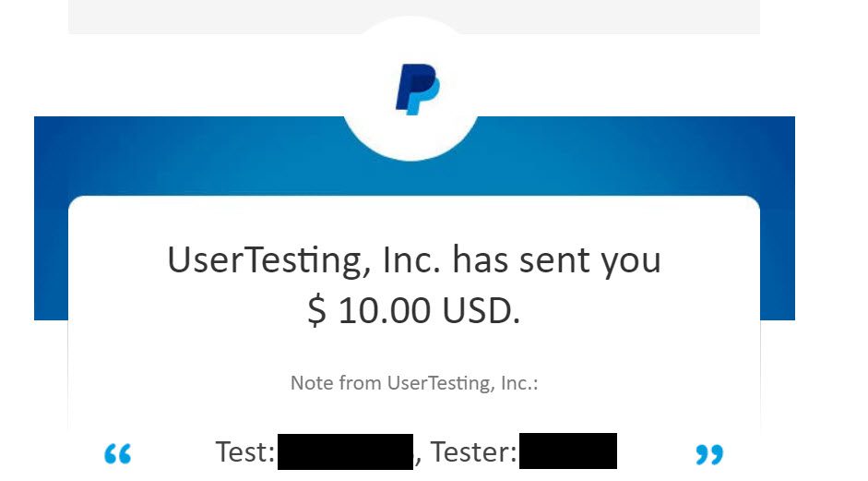Click the blue banner left of the logo

[x=188, y=155]
